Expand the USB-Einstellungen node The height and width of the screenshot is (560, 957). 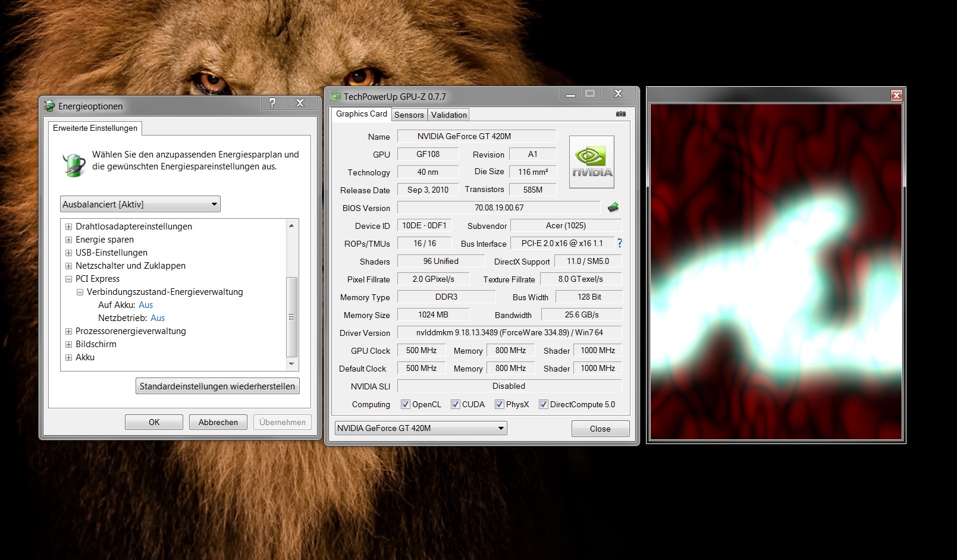click(68, 253)
